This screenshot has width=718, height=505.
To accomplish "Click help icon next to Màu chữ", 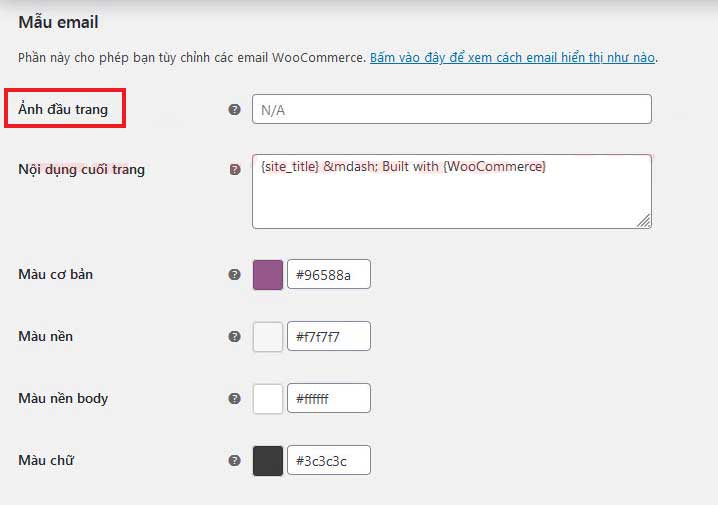I will (x=234, y=460).
